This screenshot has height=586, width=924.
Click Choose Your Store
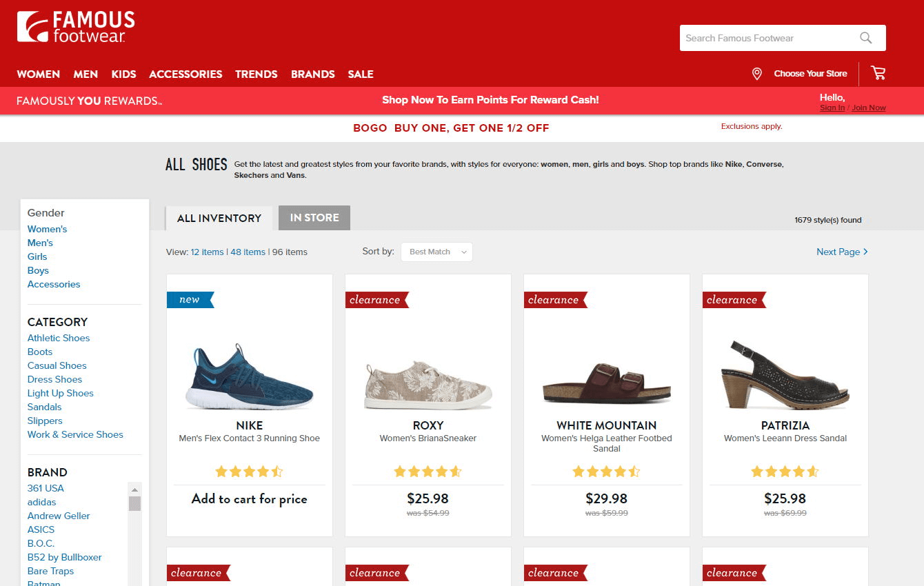(810, 74)
